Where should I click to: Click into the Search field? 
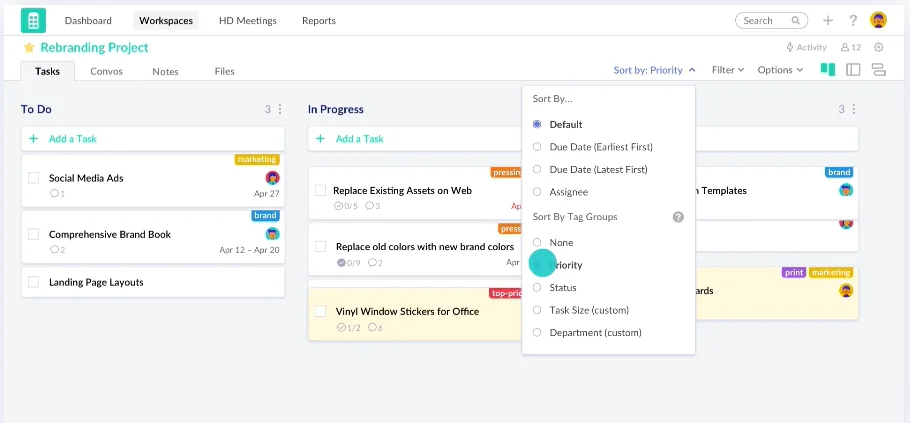[x=771, y=20]
